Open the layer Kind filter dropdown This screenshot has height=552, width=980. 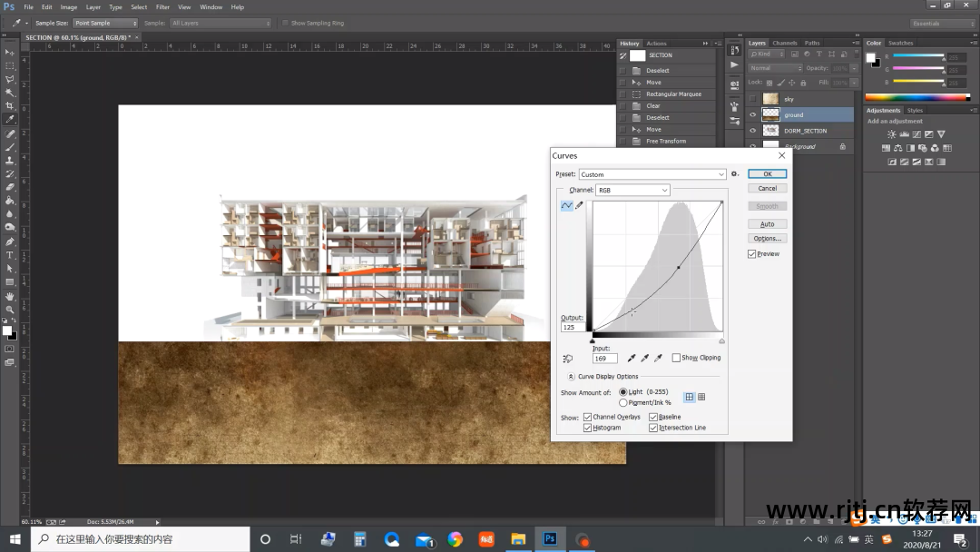pyautogui.click(x=766, y=54)
